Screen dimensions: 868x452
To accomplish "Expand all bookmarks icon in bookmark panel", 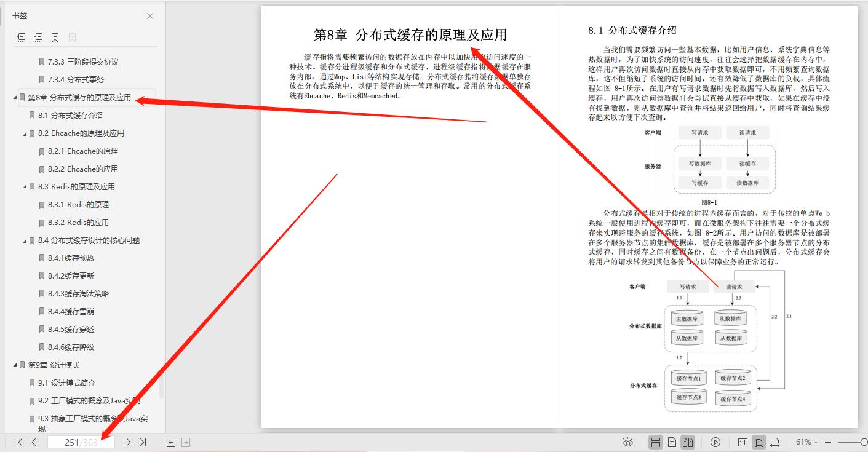I will point(21,38).
